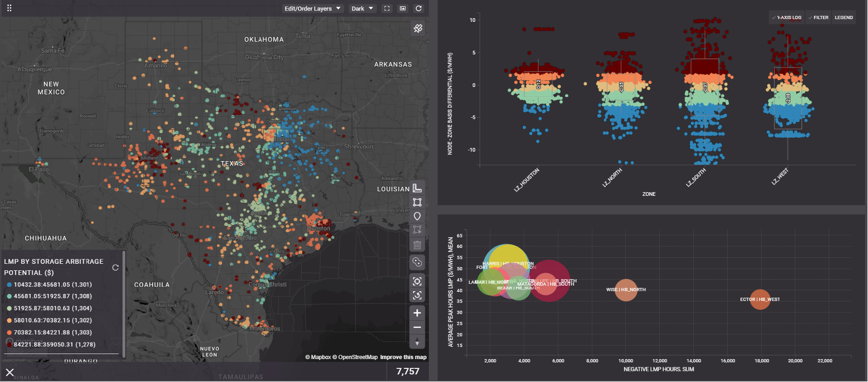868x382 pixels.
Task: Click the satellite imagery icon on map
Action: pos(418,28)
